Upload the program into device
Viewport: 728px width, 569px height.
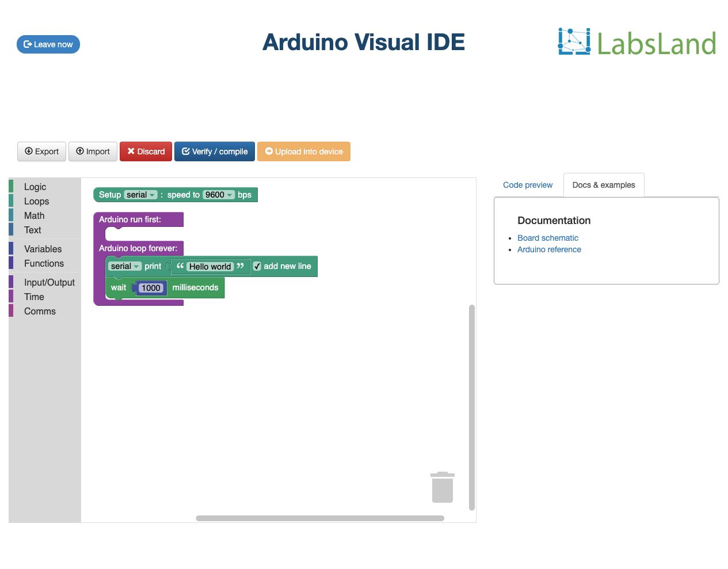coord(304,151)
